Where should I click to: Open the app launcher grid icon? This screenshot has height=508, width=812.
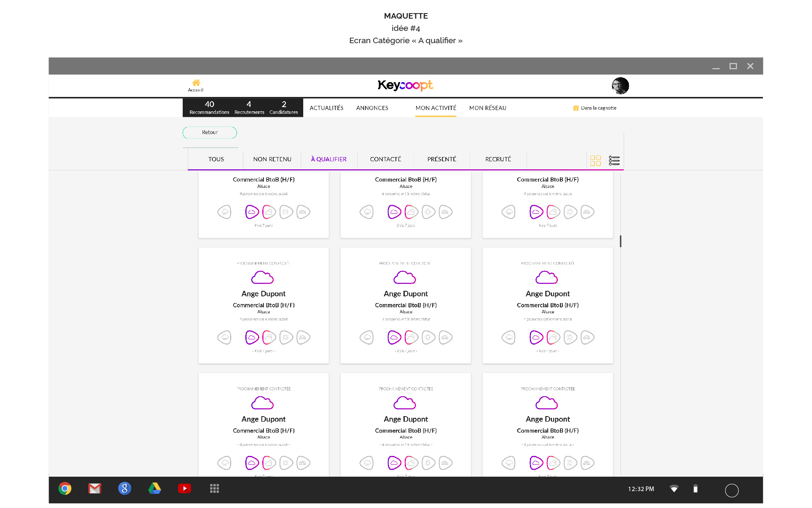point(214,489)
